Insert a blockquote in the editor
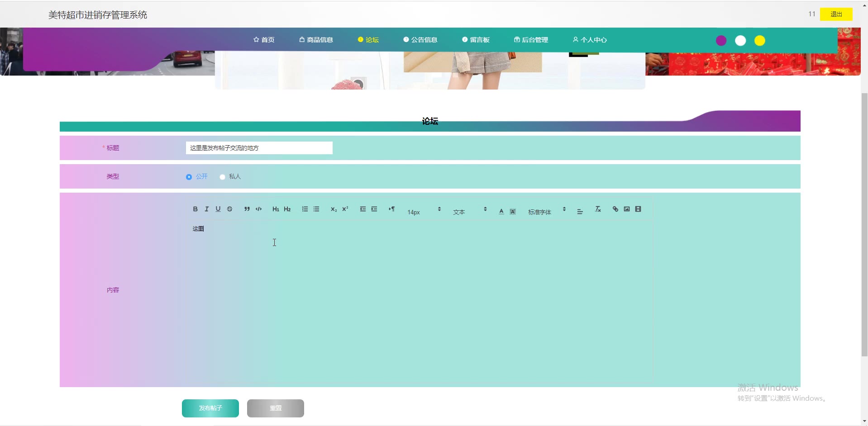 [x=247, y=209]
